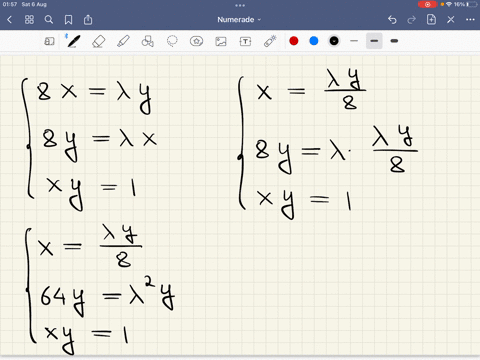This screenshot has height=360, width=480.
Task: Open the search tool
Action: pos(49,20)
